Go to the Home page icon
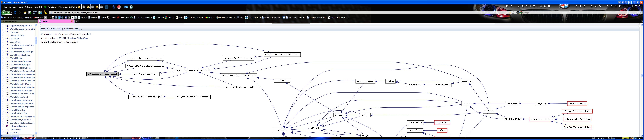Screen dimensions: 644x140 pyautogui.click(x=25, y=13)
